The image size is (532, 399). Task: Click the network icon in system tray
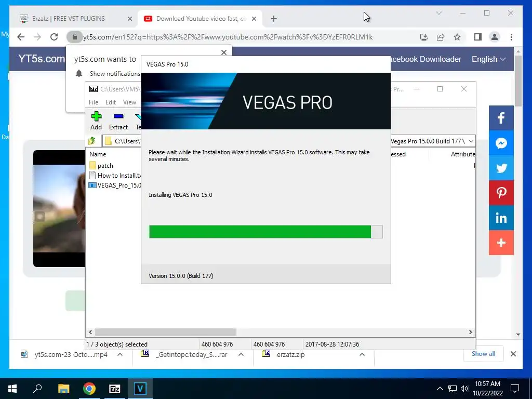pyautogui.click(x=453, y=389)
